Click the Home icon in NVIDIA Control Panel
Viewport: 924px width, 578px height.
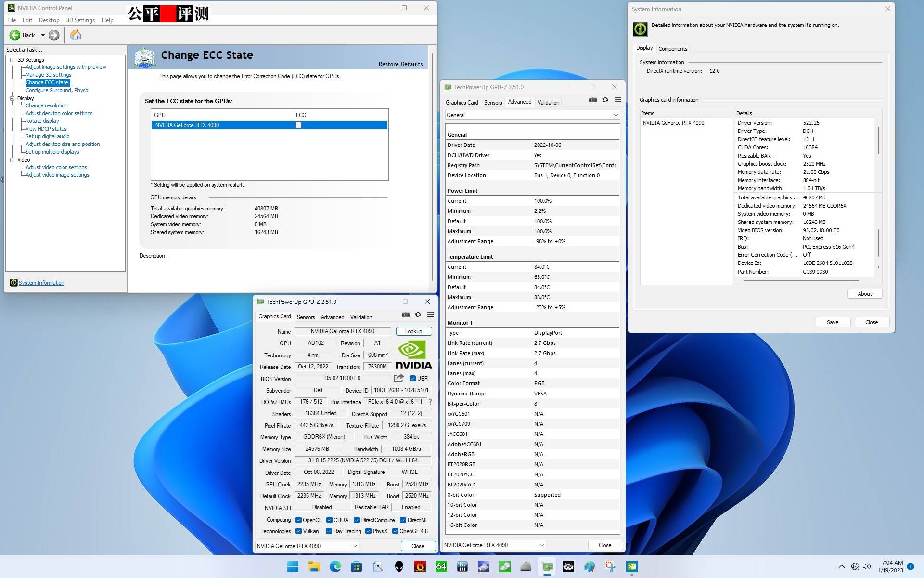[x=76, y=35]
